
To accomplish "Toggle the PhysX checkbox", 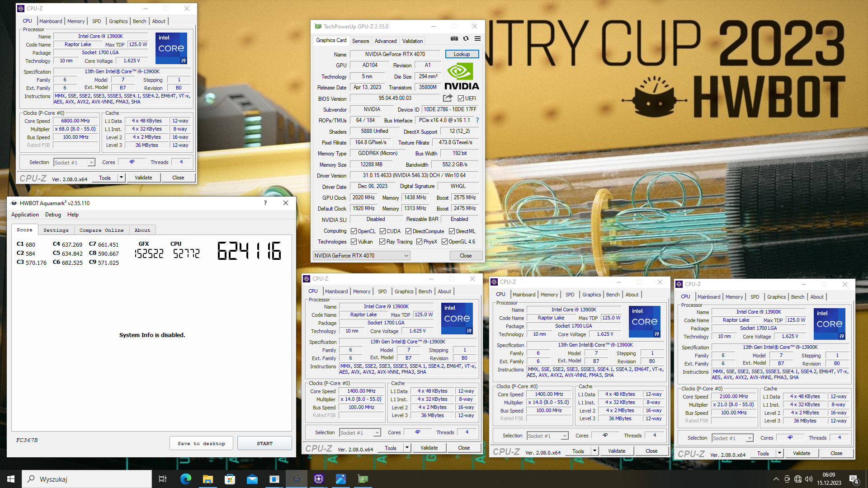I will click(x=419, y=242).
